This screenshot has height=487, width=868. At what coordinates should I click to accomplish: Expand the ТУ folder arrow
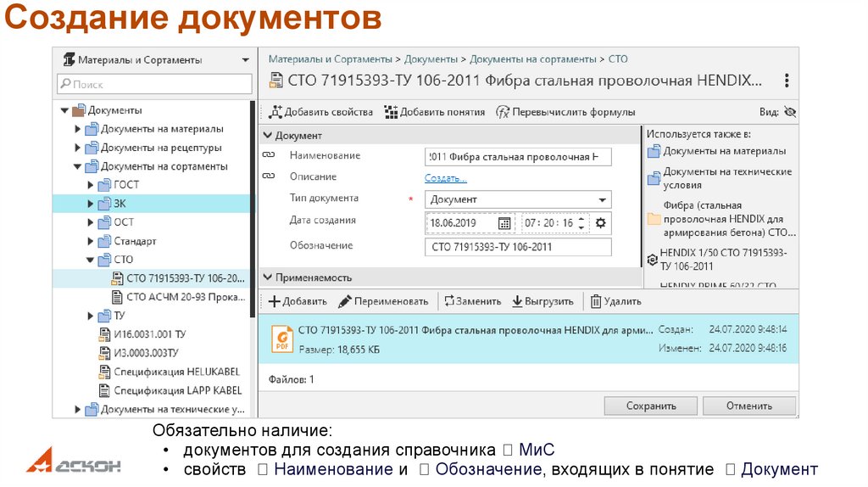click(90, 316)
